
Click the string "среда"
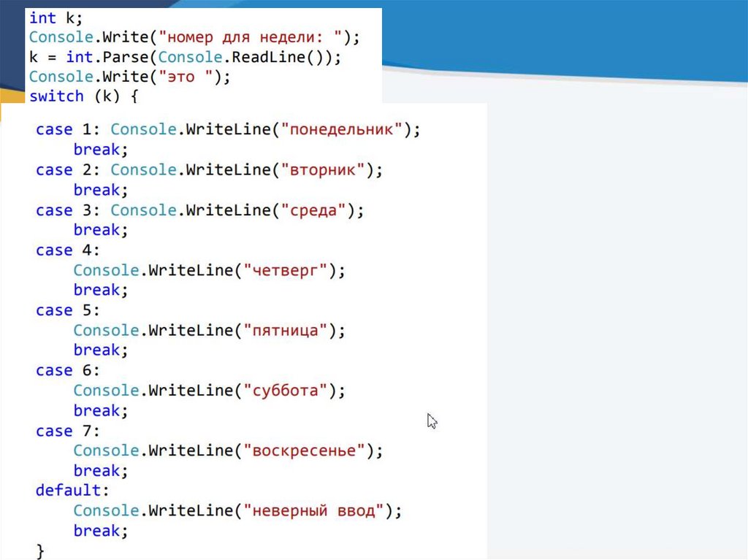[x=313, y=210]
